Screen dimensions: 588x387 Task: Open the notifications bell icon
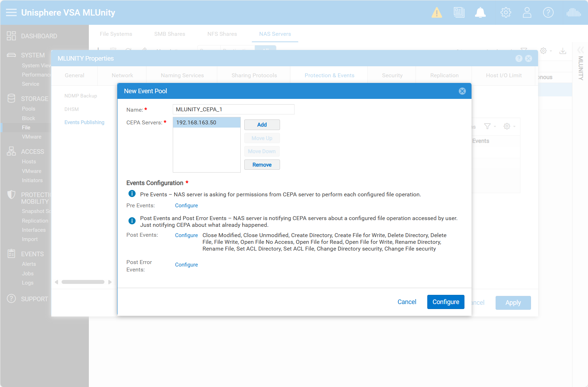pos(480,13)
